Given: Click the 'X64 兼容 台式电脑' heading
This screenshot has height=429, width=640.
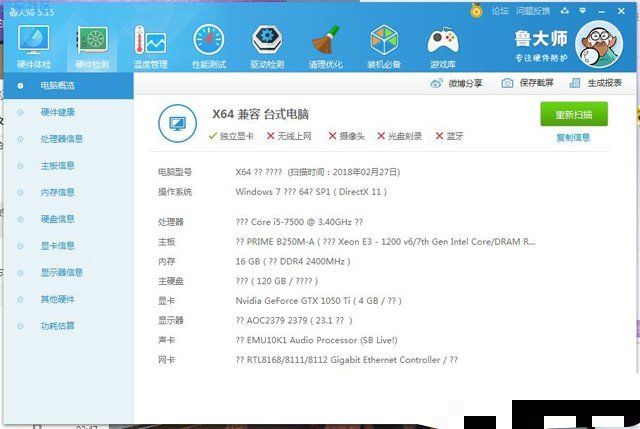Looking at the screenshot, I should (261, 114).
